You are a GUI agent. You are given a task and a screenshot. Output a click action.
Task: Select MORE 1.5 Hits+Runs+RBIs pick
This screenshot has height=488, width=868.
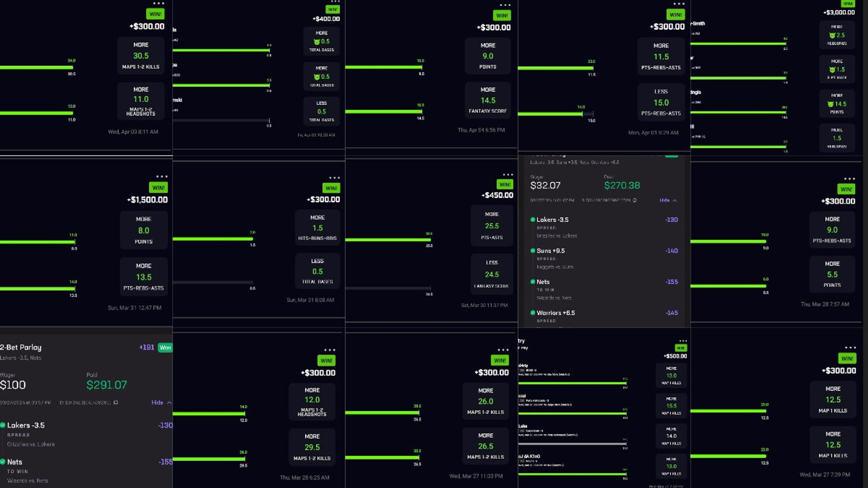(x=317, y=228)
